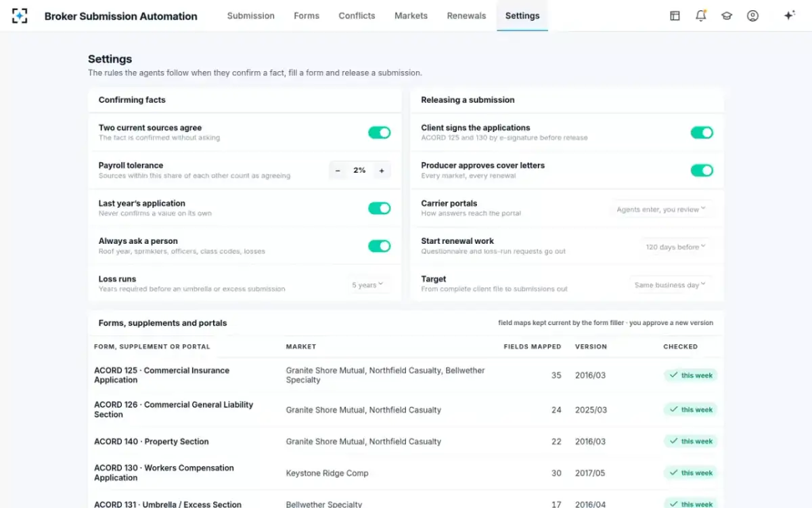Click fields mapped value 35

coord(556,375)
